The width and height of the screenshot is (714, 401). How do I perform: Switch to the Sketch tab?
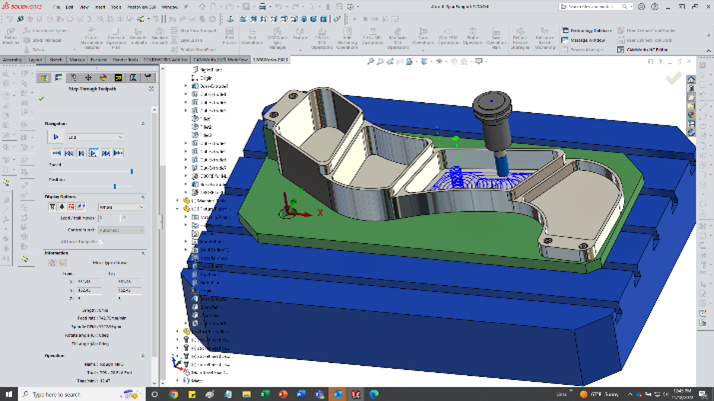[56, 60]
